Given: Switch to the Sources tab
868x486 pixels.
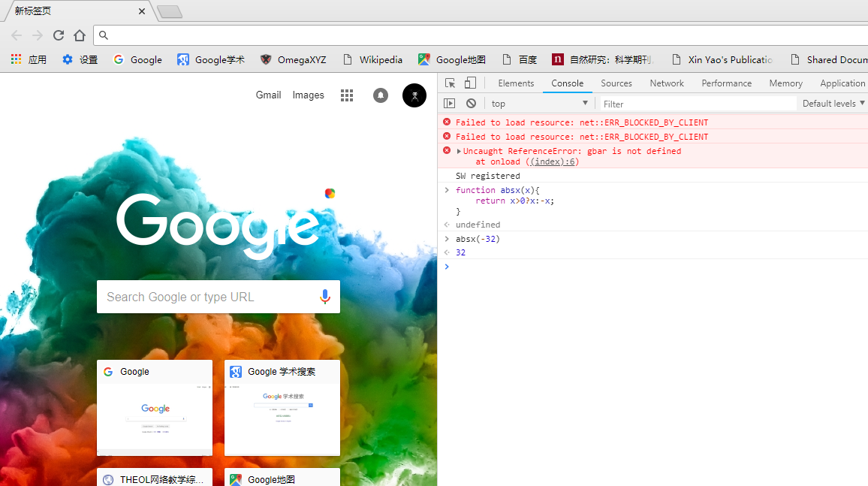Looking at the screenshot, I should click(616, 83).
